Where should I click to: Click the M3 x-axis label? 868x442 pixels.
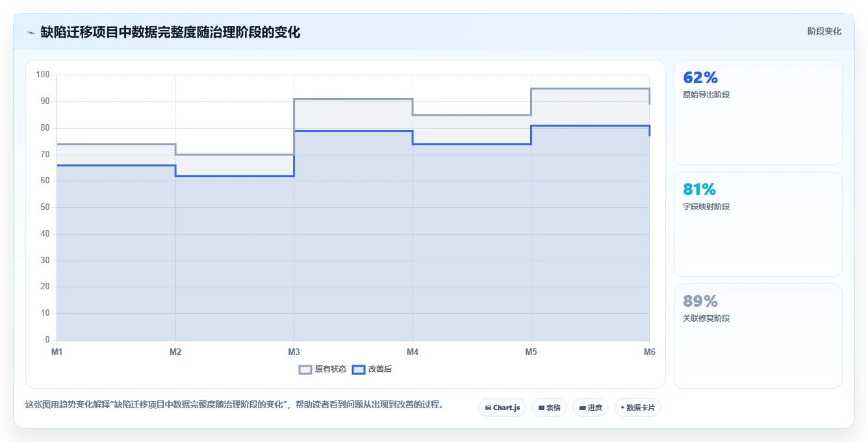(294, 352)
